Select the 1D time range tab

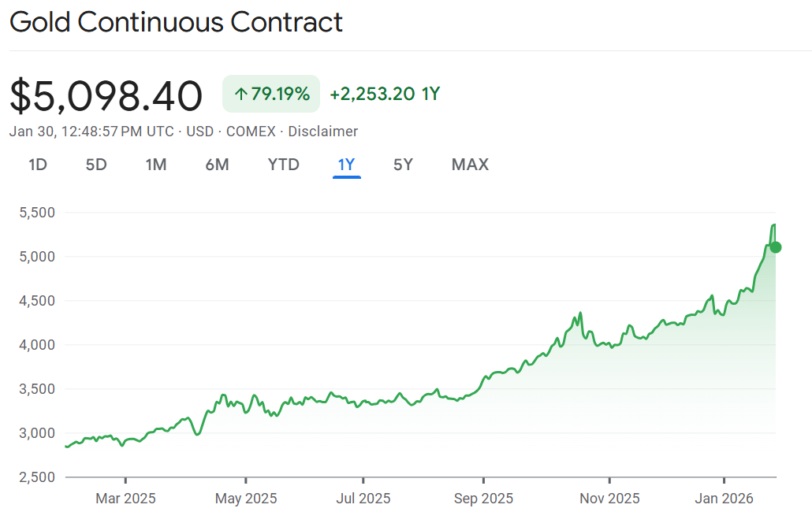37,165
